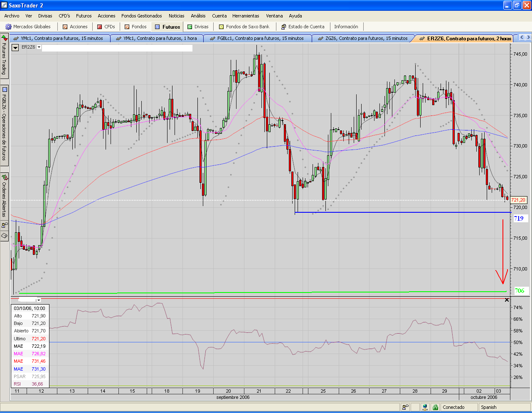
Task: Expand the RSI sub-panel indicator dropdown
Action: (39, 300)
